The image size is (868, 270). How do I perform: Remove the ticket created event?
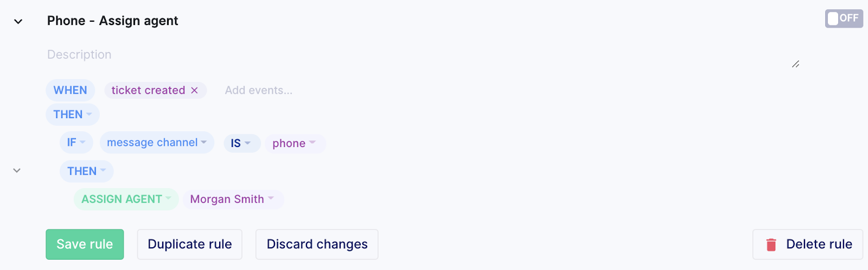[194, 91]
